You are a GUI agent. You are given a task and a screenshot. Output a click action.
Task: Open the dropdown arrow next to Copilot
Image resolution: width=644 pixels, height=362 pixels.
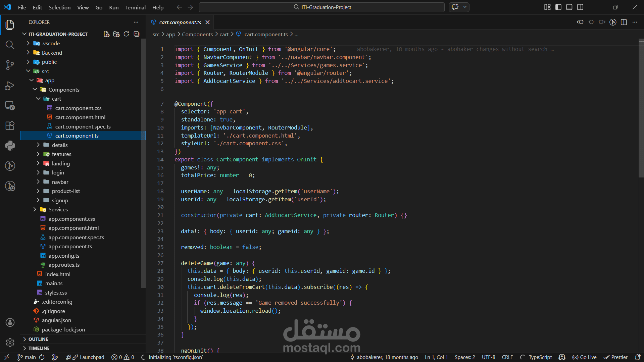point(465,7)
